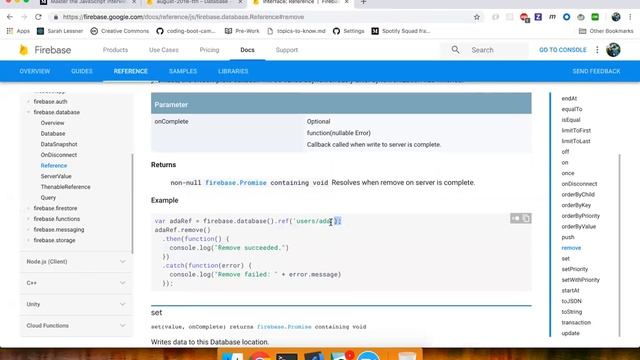Open the green extension icon

595,17
